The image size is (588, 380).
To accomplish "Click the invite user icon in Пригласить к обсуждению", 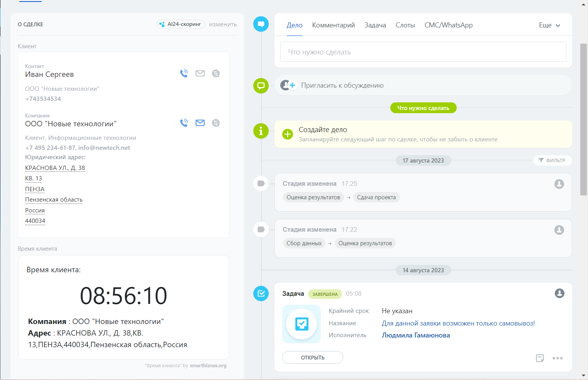I will (x=288, y=85).
